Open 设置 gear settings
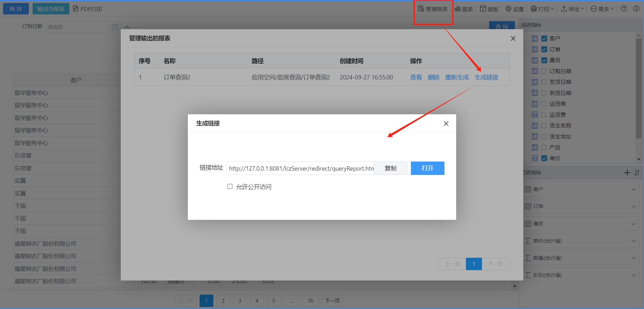Screen dimensions: 644x309 515,9
